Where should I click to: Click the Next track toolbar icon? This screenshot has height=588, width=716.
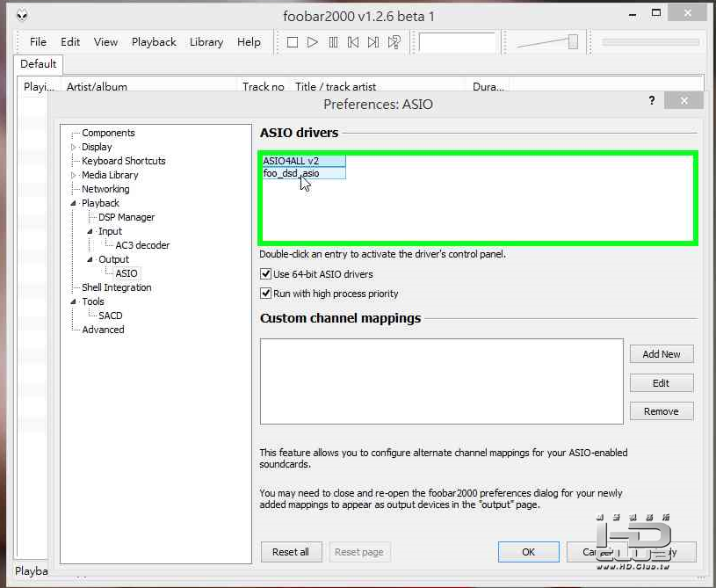coord(373,42)
